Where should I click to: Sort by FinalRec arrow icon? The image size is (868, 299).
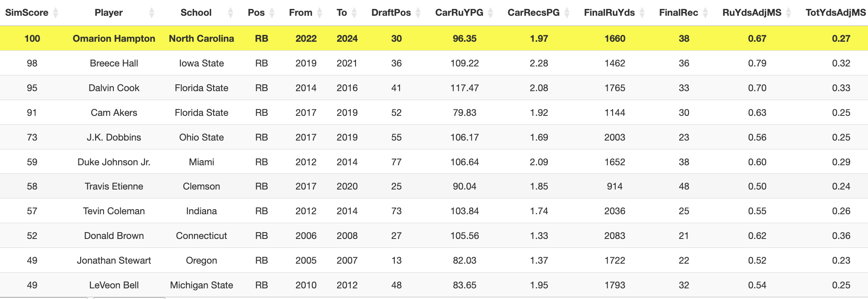point(706,13)
